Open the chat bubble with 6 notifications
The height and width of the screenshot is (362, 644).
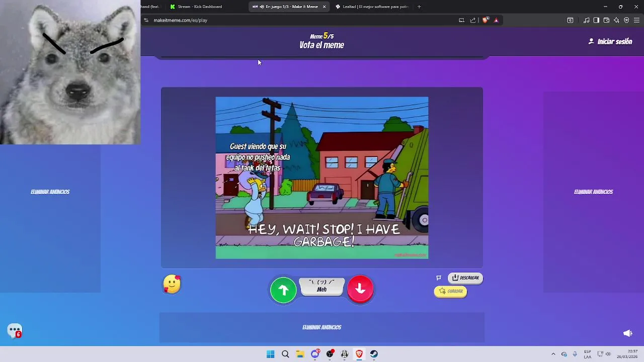click(15, 331)
